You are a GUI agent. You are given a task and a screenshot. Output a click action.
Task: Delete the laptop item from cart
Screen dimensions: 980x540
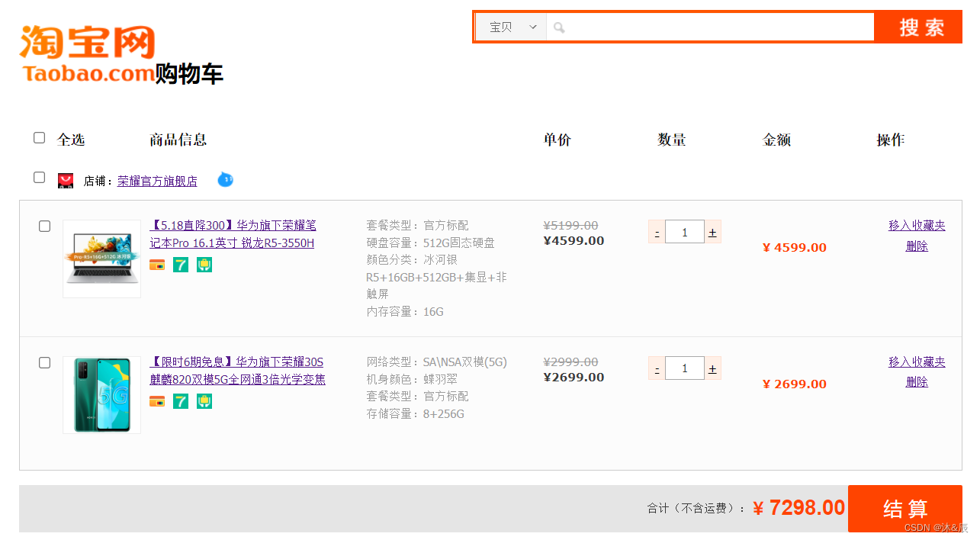click(x=917, y=246)
